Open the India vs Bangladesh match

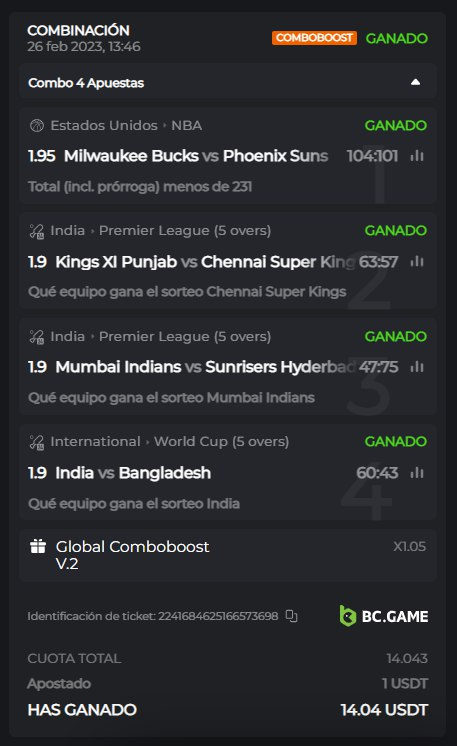tap(133, 473)
